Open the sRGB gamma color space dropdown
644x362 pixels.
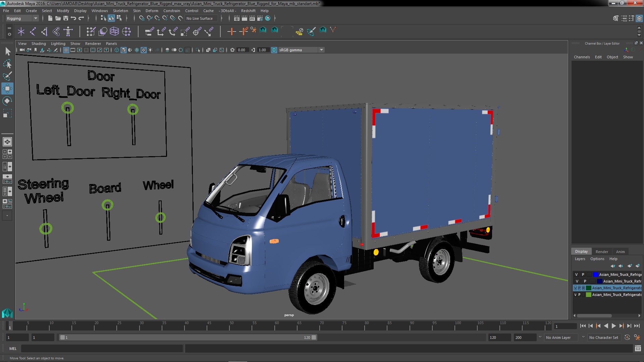click(301, 50)
